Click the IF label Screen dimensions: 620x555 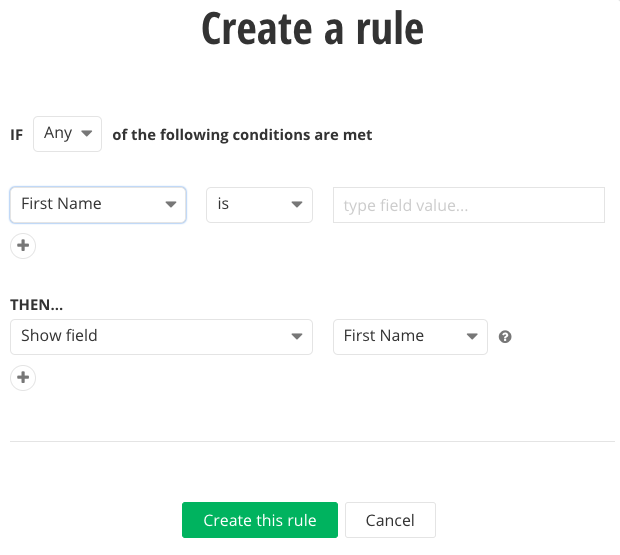tap(17, 135)
